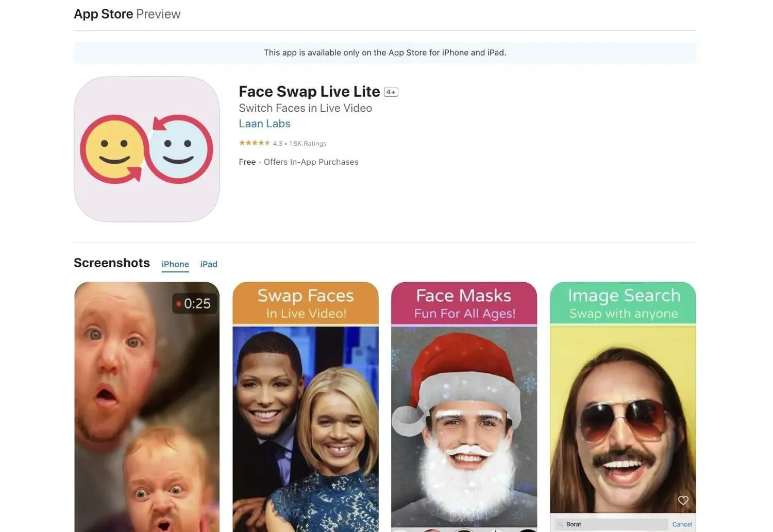
Task: Click the Face Swap Live Lite title
Action: coord(309,92)
